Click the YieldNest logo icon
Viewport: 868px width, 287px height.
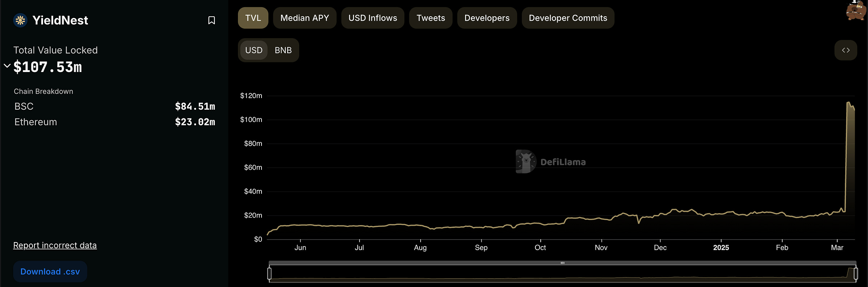coord(20,20)
